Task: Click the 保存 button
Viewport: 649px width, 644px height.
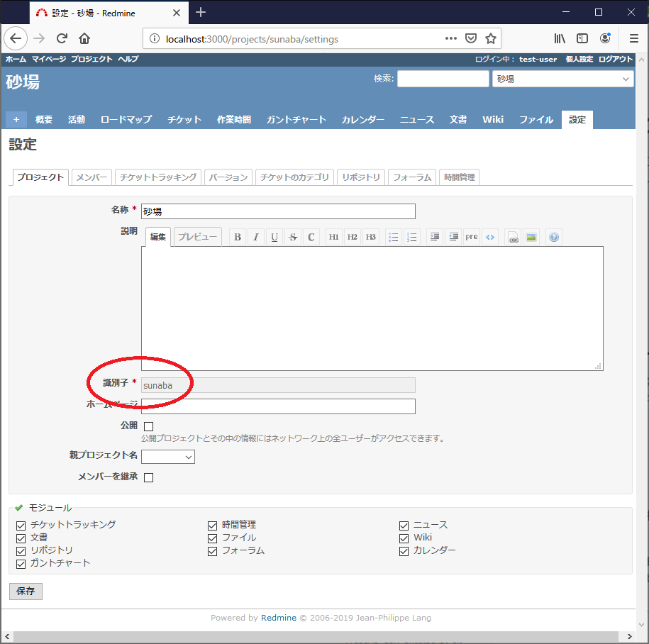Action: (x=26, y=591)
